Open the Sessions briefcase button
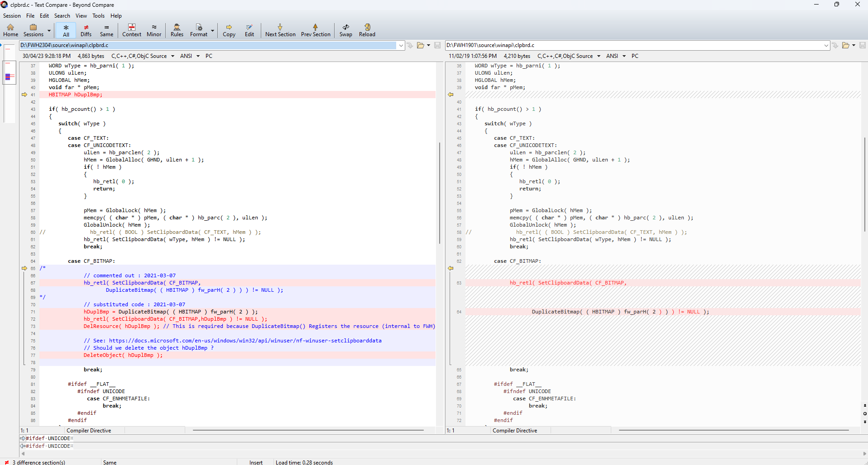This screenshot has width=868, height=465. tap(34, 30)
